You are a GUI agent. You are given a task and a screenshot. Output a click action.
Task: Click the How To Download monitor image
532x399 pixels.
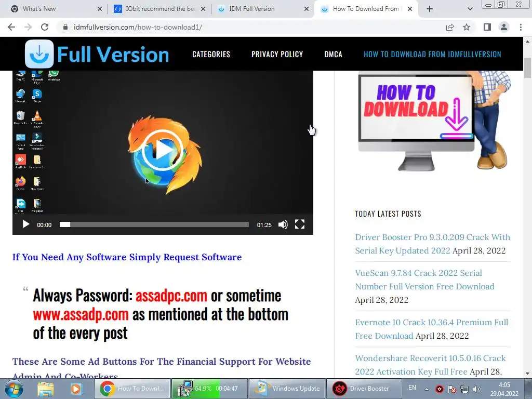pyautogui.click(x=434, y=121)
